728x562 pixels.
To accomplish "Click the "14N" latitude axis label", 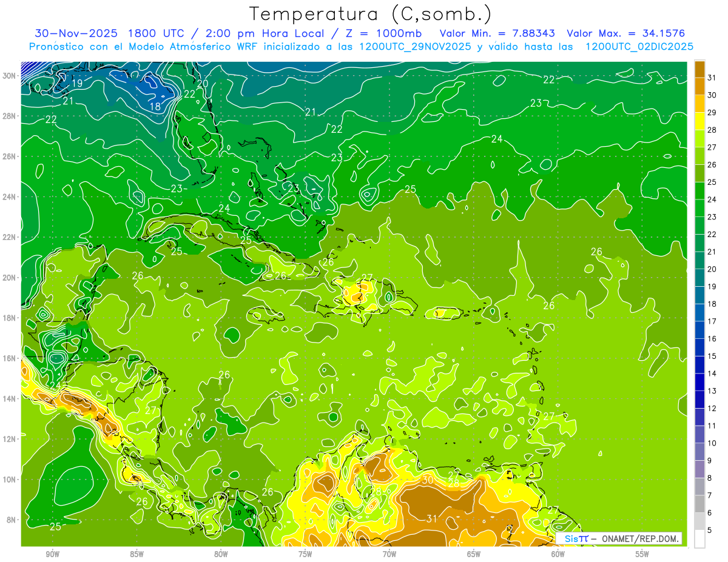I will (x=10, y=399).
